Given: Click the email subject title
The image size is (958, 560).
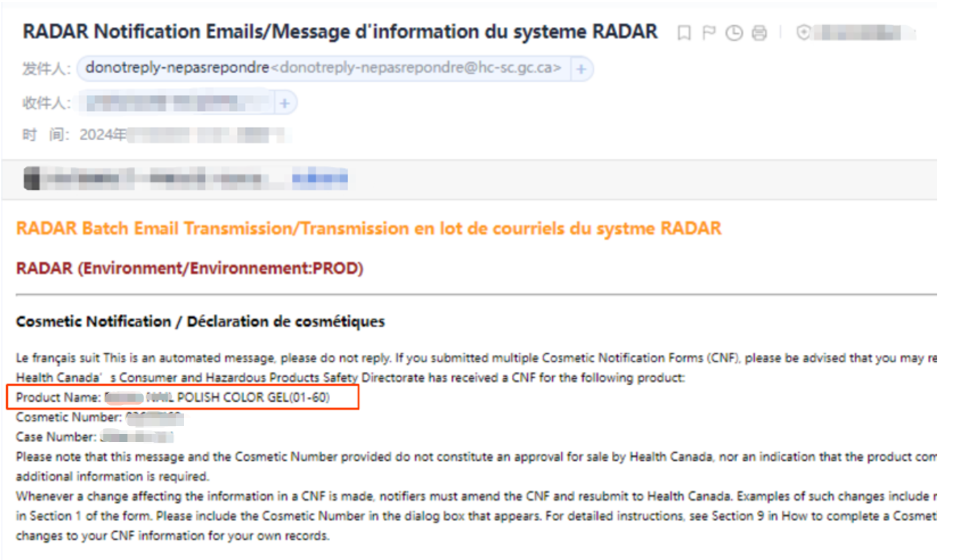Looking at the screenshot, I should click(340, 32).
